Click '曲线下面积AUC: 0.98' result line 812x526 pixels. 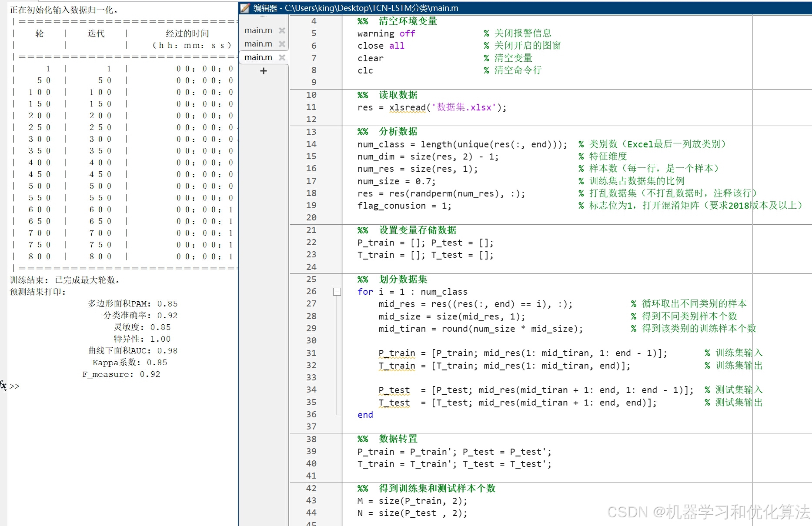[133, 350]
